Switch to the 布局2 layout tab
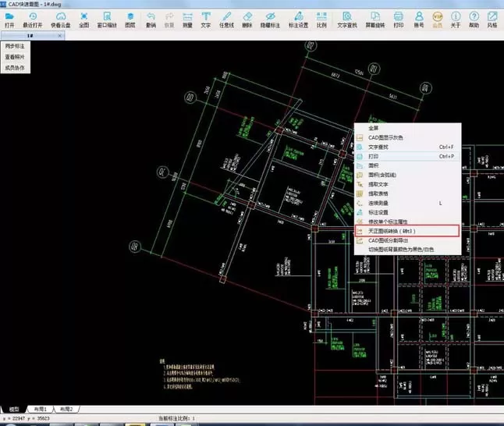Image resolution: width=504 pixels, height=426 pixels. click(x=66, y=410)
